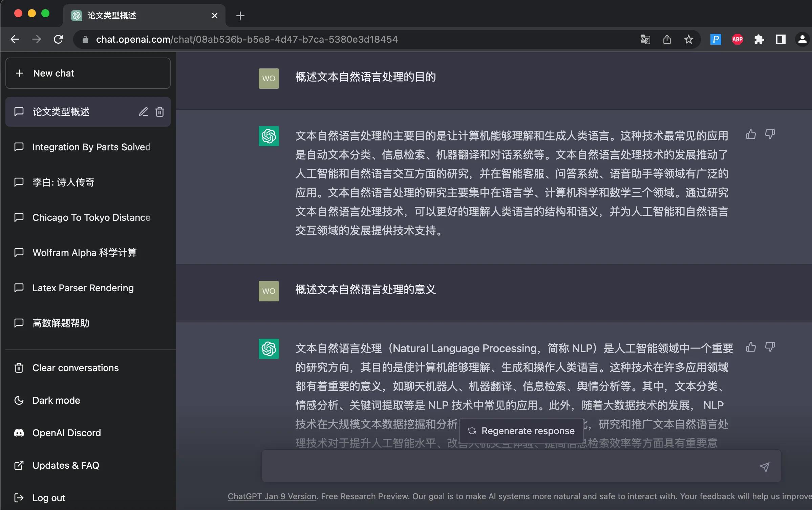This screenshot has height=510, width=812.
Task: Start a New chat
Action: coord(54,73)
